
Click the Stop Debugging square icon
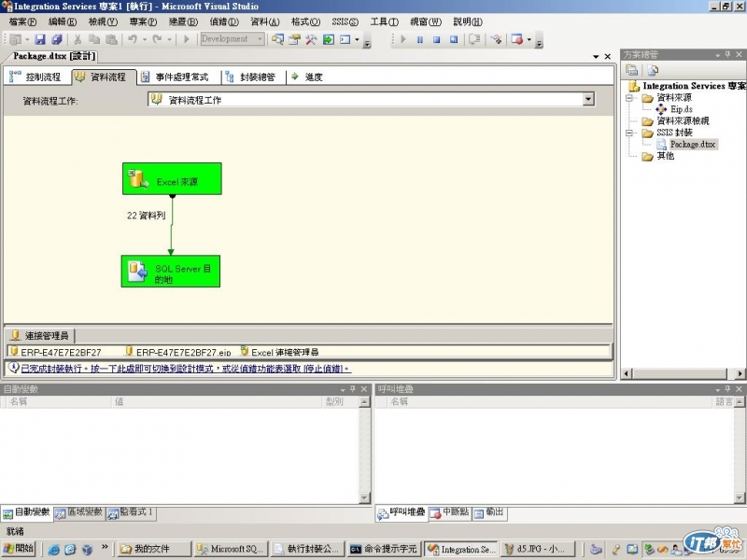coord(436,39)
